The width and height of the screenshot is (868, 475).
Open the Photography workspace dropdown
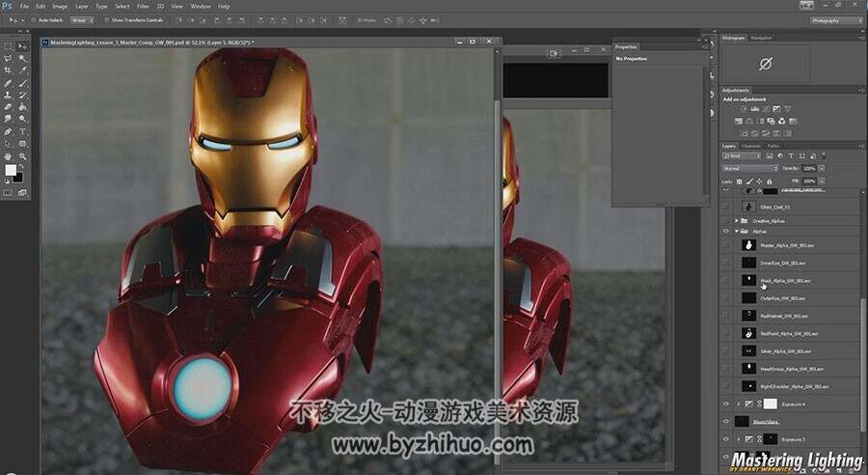[836, 20]
